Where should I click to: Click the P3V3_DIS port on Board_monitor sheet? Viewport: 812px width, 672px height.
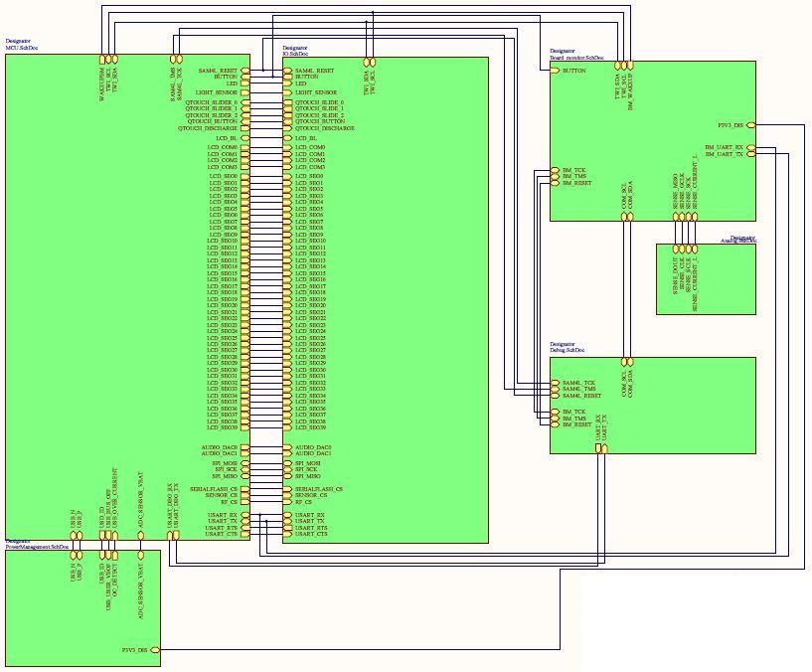point(751,125)
